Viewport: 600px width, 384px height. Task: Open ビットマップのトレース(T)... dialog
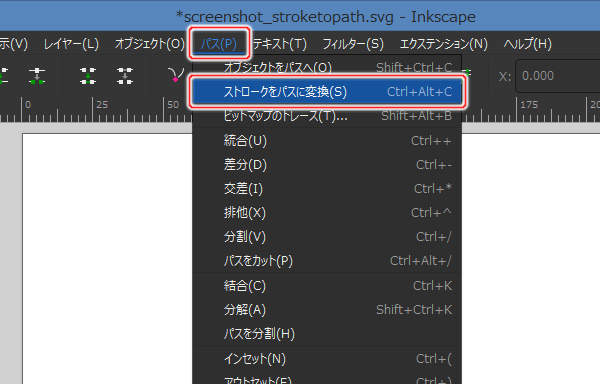(x=327, y=116)
